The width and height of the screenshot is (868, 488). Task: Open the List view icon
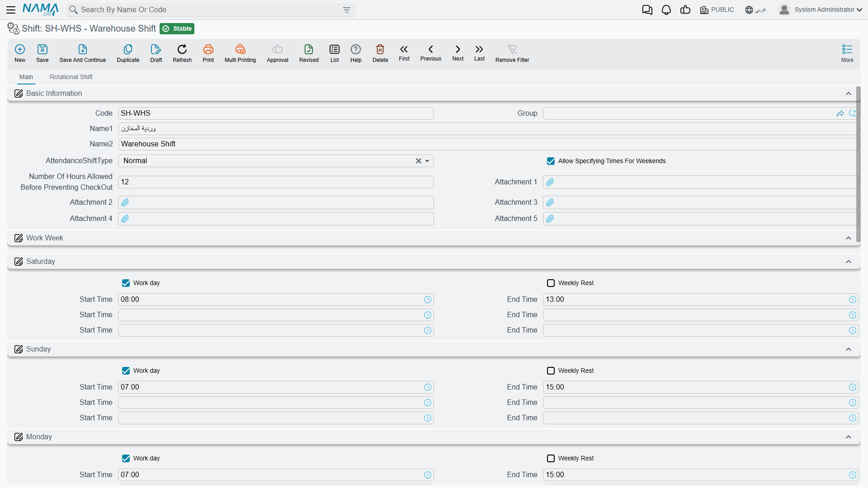(x=335, y=49)
